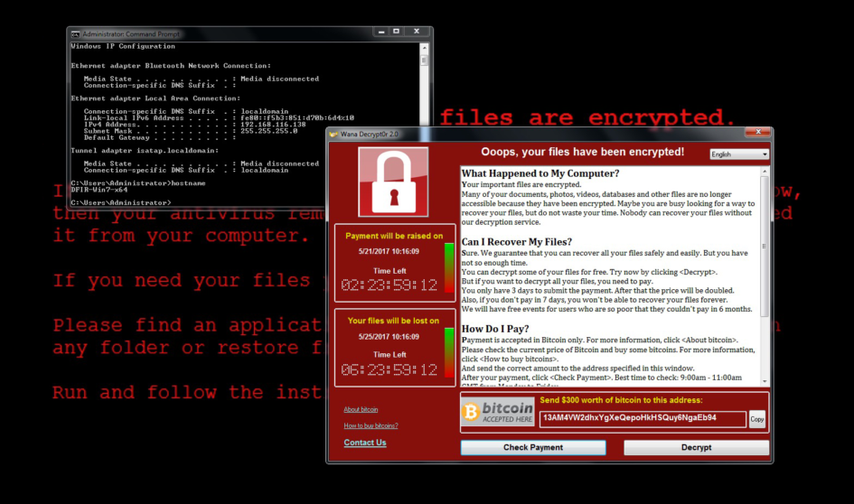The image size is (854, 504).
Task: Click the Decrypt button
Action: 696,447
